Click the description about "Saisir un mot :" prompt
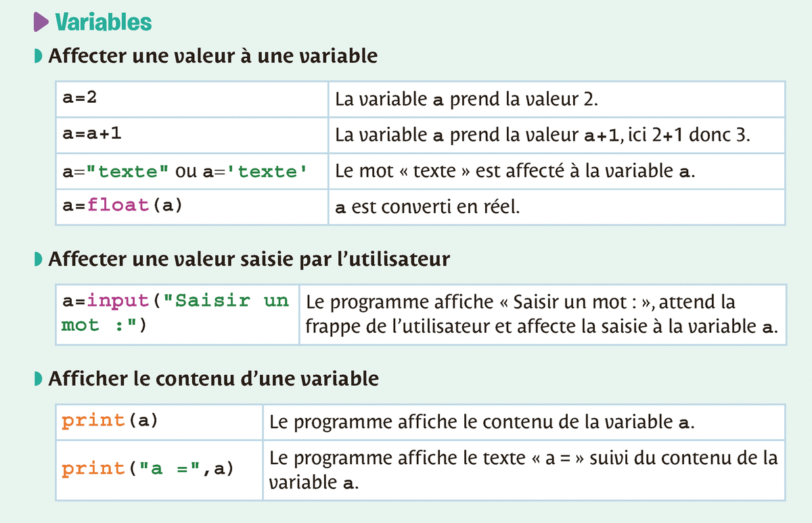This screenshot has width=812, height=523. [x=541, y=314]
